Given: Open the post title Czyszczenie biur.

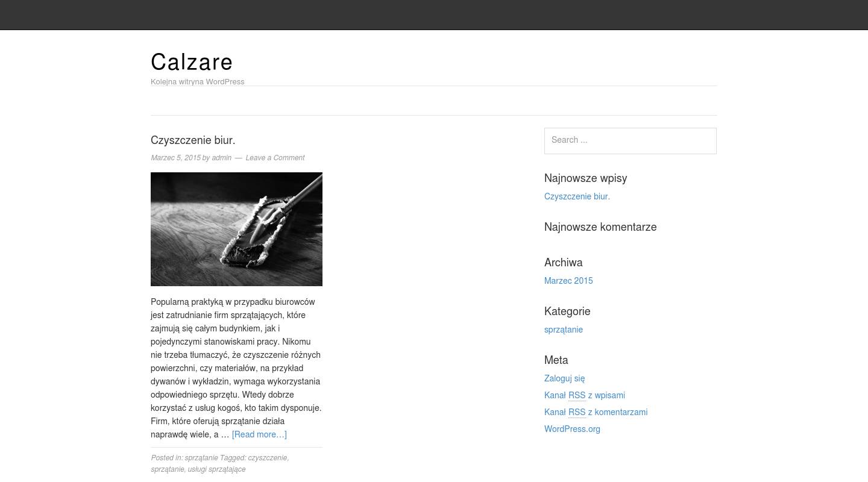Looking at the screenshot, I should 193,140.
